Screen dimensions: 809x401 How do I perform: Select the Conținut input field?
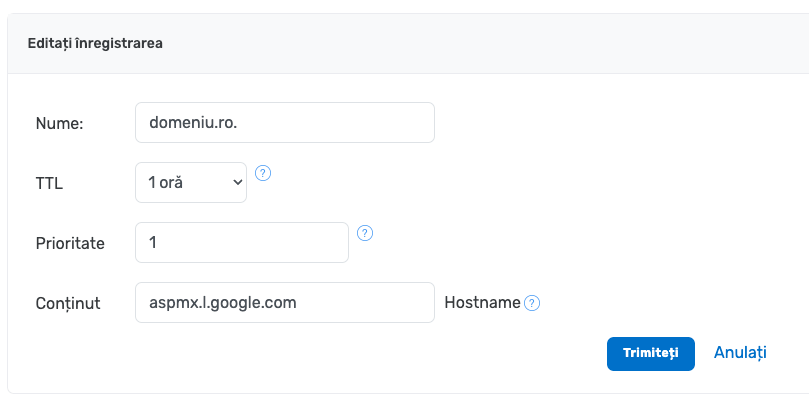[x=284, y=302]
